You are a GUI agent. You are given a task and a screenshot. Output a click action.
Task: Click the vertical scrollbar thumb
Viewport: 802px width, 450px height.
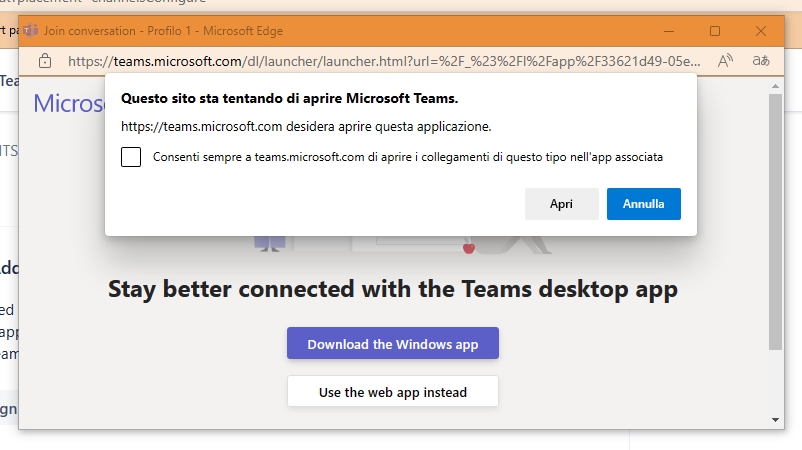(775, 222)
